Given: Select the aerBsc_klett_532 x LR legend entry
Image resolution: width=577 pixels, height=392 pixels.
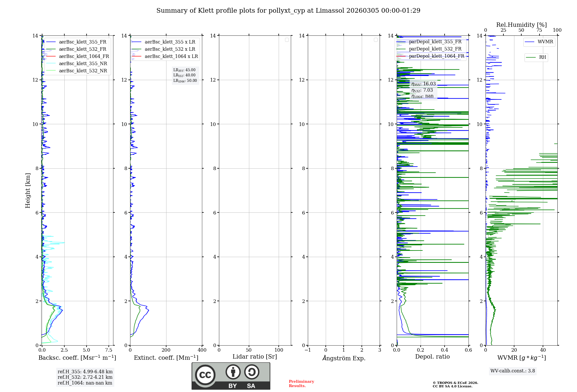Looking at the screenshot, I should [x=170, y=49].
